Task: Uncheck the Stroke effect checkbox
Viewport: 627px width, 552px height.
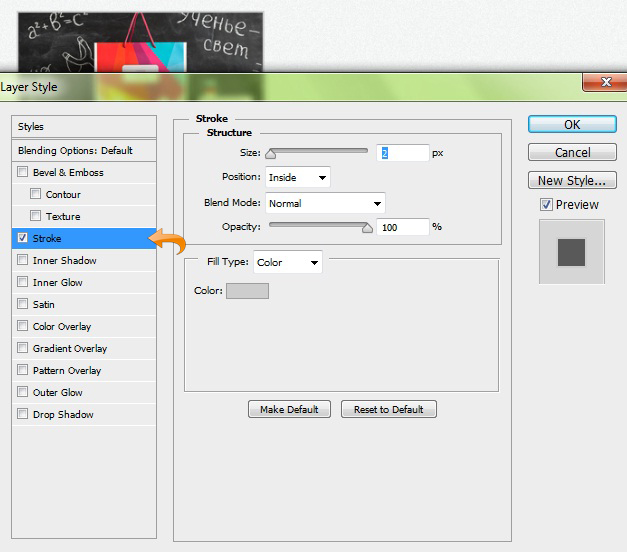Action: pyautogui.click(x=23, y=239)
